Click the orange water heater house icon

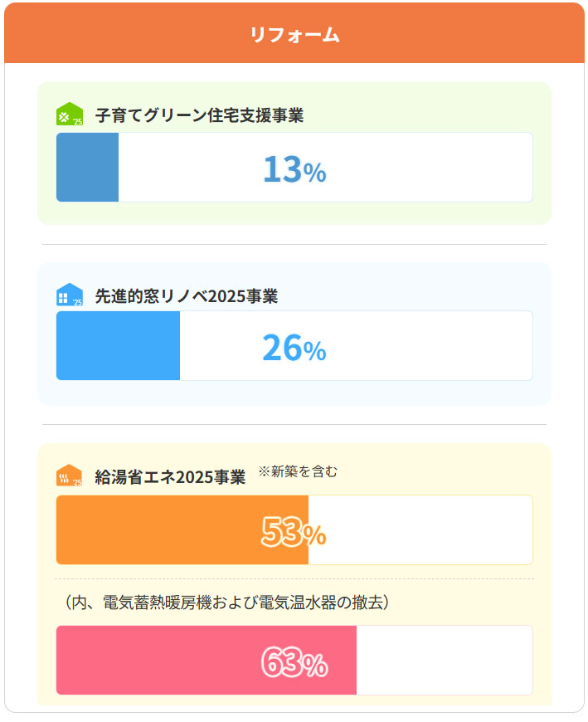[70, 476]
